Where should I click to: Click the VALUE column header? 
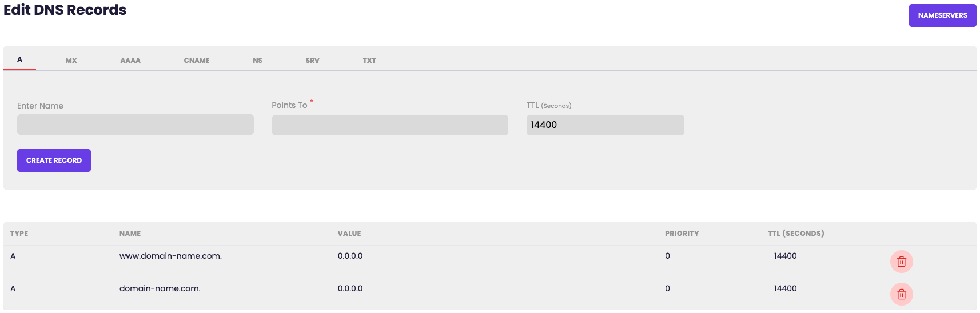tap(349, 234)
